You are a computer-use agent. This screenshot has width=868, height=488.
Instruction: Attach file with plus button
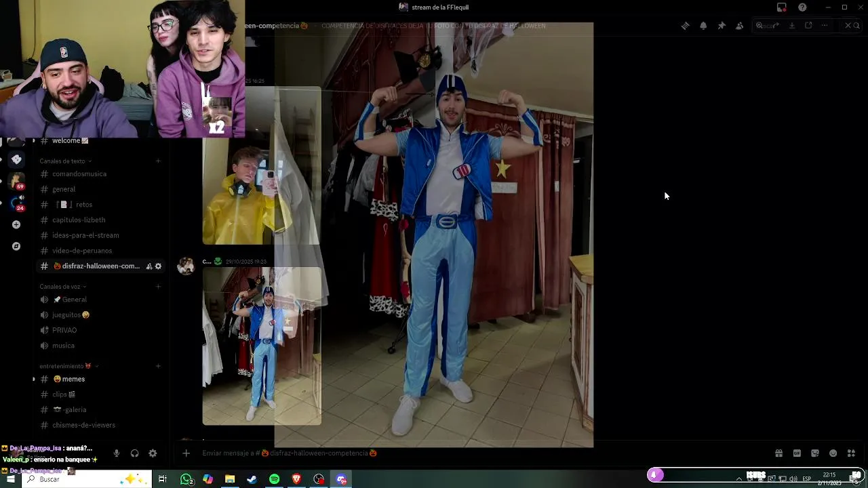click(186, 453)
